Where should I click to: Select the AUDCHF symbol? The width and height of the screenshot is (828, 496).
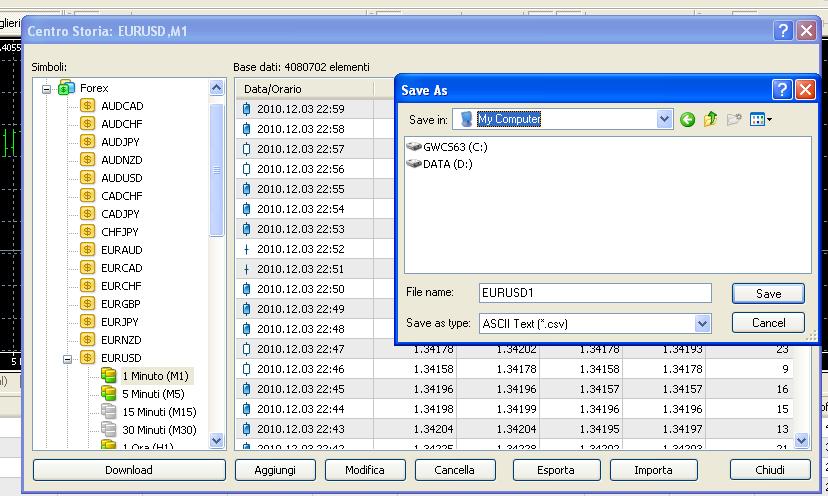point(121,124)
